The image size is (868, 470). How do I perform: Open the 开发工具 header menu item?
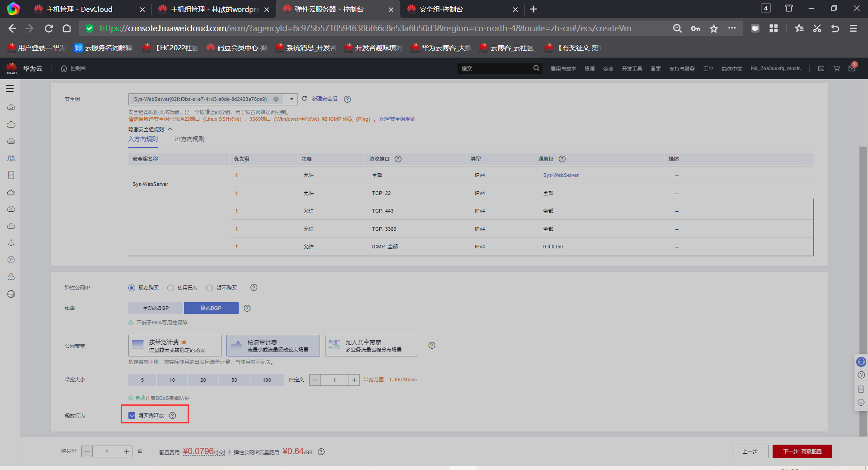click(x=632, y=69)
